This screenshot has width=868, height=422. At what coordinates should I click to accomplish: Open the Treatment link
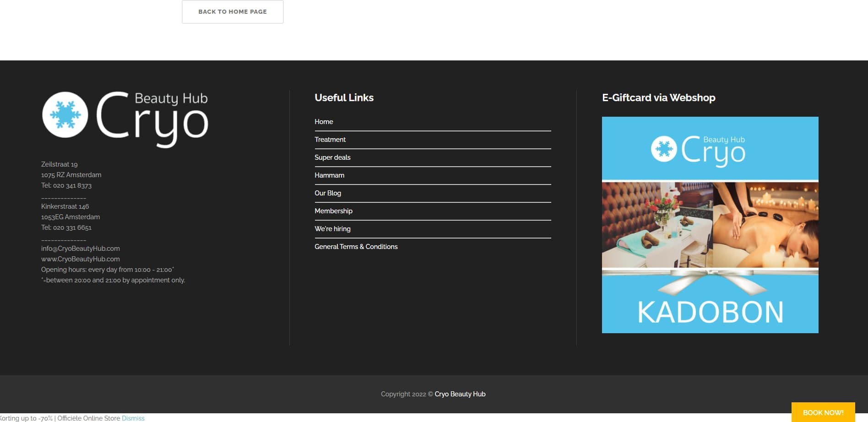[330, 140]
